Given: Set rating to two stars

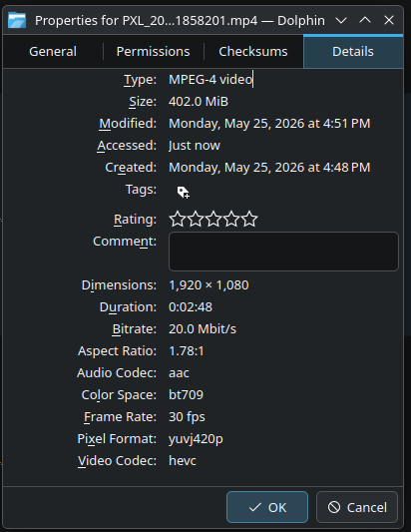Looking at the screenshot, I should coord(196,219).
